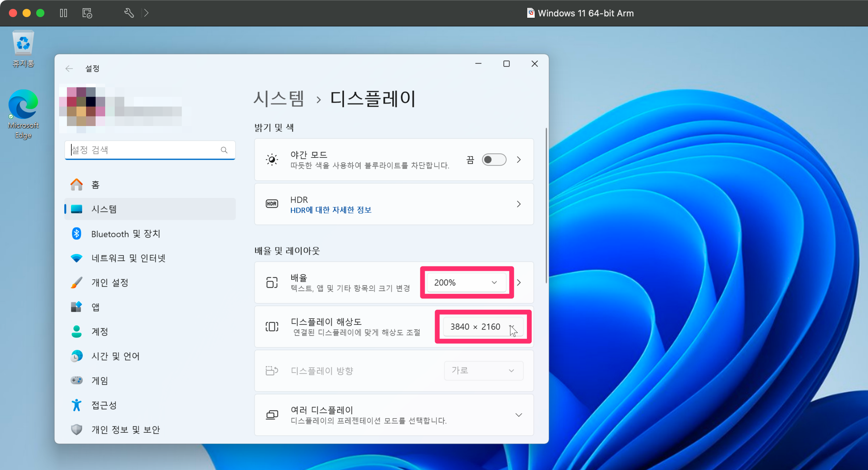
Task: Click the back arrow in Settings window
Action: click(69, 69)
